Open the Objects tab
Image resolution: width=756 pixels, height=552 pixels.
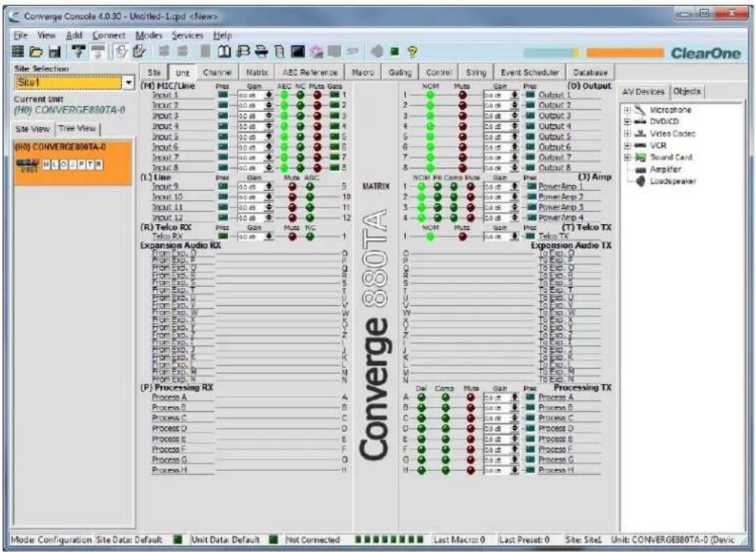pyautogui.click(x=686, y=91)
